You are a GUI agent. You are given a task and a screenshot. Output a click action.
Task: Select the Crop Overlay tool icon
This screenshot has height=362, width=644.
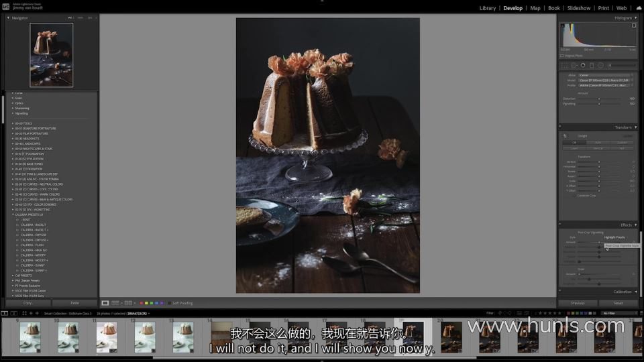point(565,65)
